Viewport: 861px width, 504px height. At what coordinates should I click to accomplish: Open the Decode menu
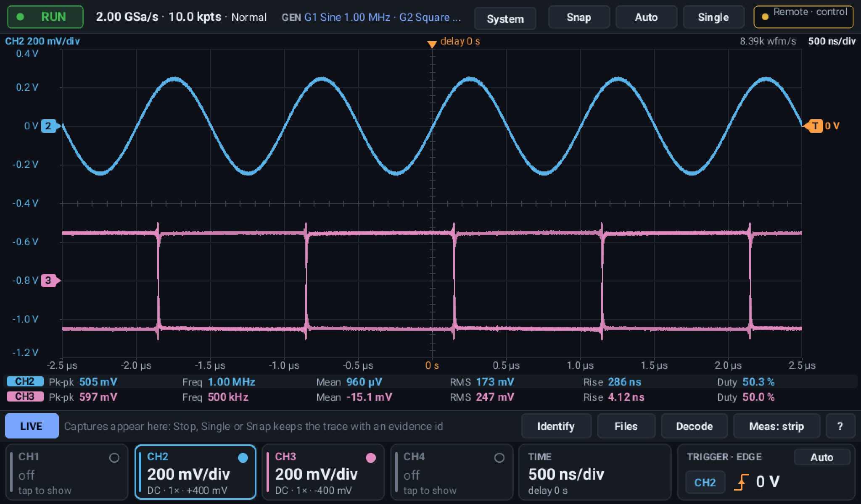tap(694, 426)
